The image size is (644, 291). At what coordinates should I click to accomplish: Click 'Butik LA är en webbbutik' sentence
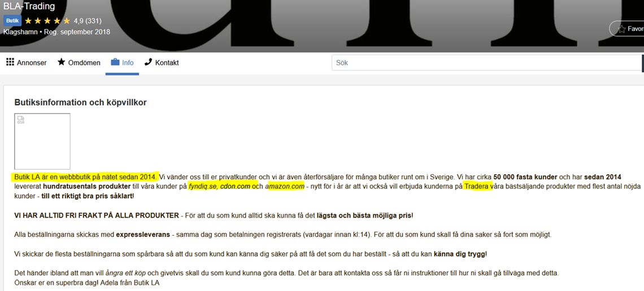(x=85, y=177)
